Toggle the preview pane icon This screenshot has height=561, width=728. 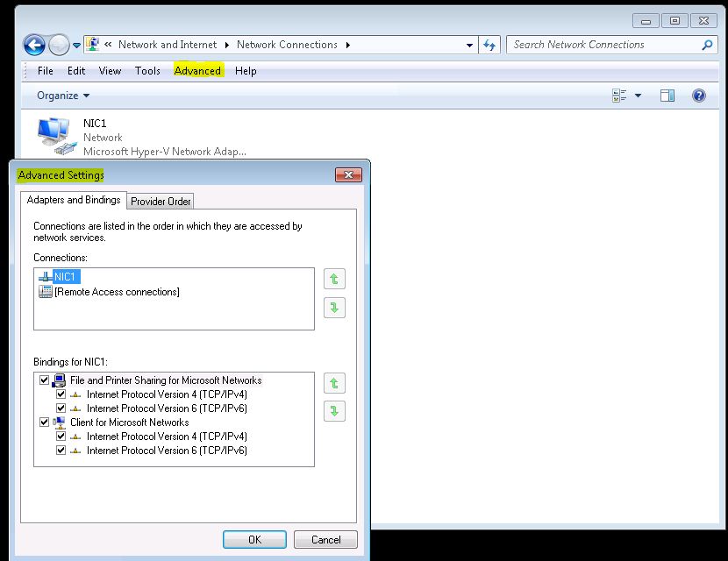click(x=667, y=96)
